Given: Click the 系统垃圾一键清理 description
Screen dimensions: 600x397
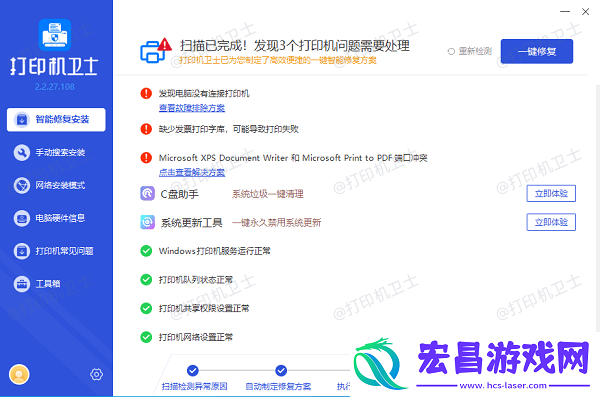Looking at the screenshot, I should [267, 194].
